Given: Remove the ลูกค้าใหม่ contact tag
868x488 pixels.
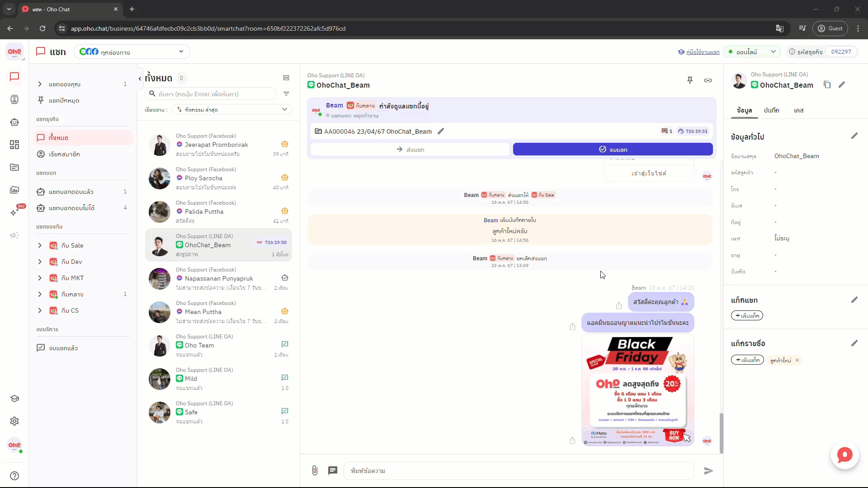Looking at the screenshot, I should tap(797, 360).
